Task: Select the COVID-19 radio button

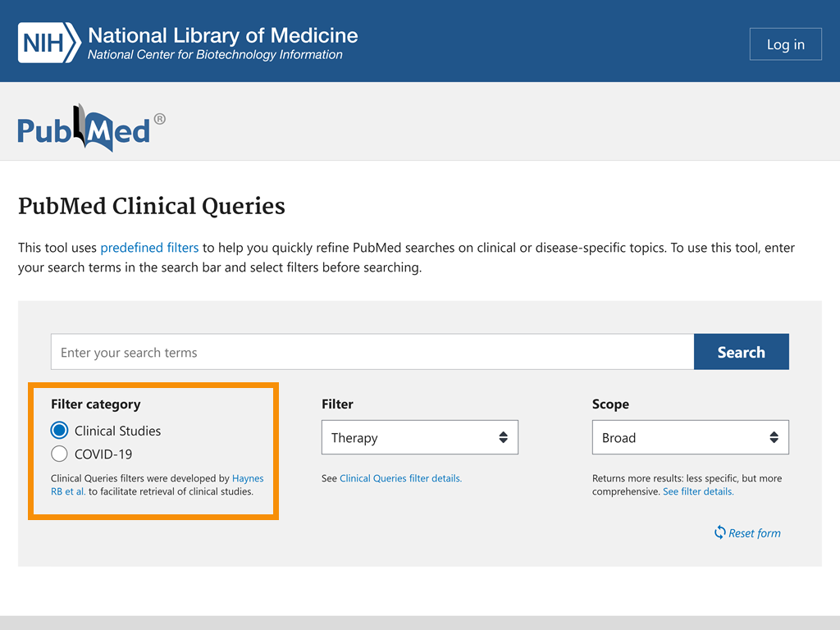Action: 58,454
